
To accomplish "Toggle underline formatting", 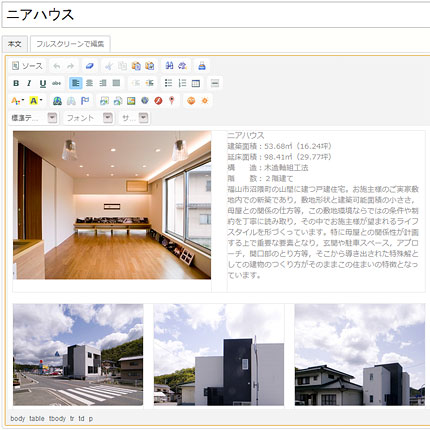I will [x=43, y=83].
